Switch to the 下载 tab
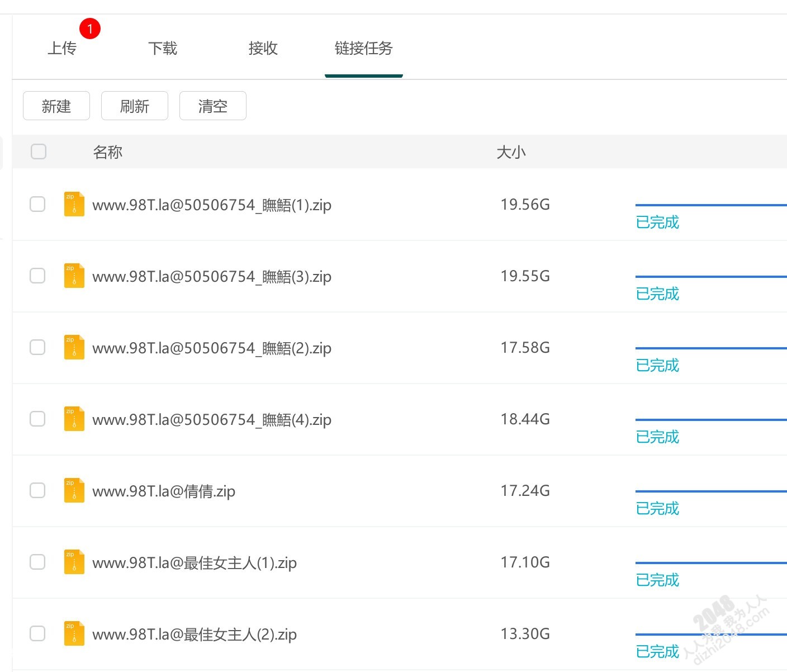Screen dimensions: 787x672 tap(163, 49)
